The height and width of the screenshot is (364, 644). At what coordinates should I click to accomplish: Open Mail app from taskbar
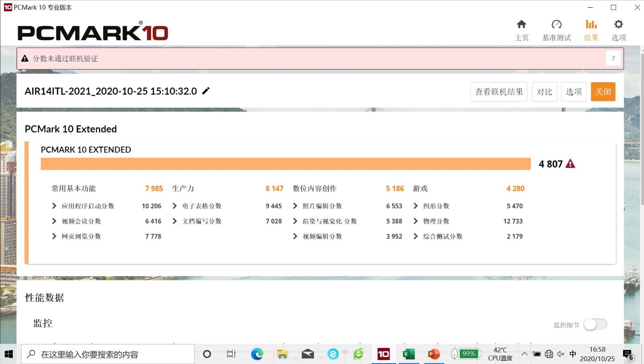point(308,354)
